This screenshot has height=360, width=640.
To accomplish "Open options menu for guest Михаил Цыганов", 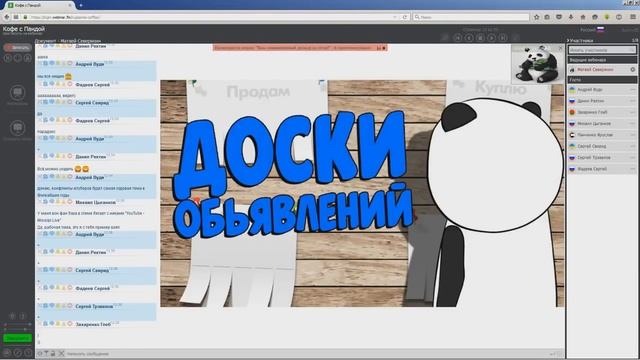I will pyautogui.click(x=633, y=123).
